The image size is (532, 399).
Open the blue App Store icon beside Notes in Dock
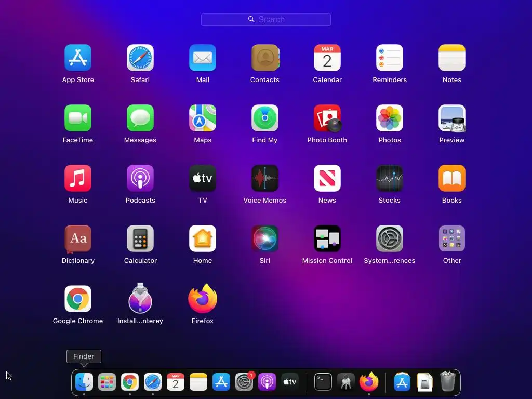tap(221, 382)
